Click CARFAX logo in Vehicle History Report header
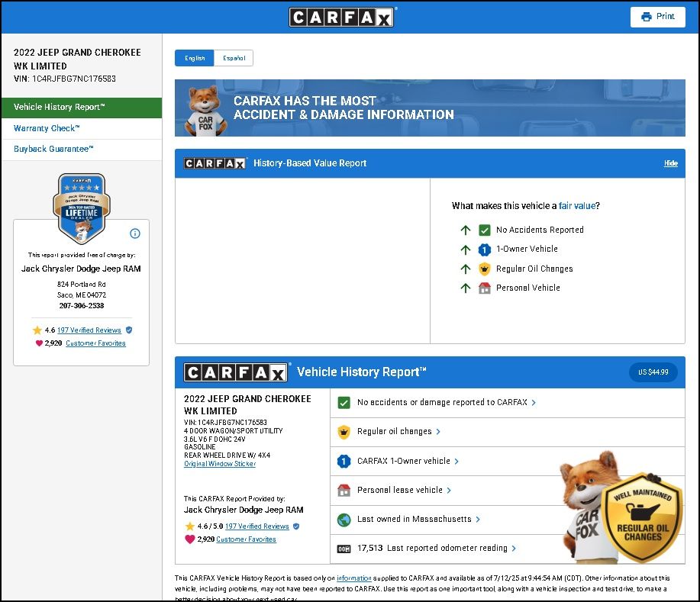700x602 pixels. pyautogui.click(x=236, y=372)
